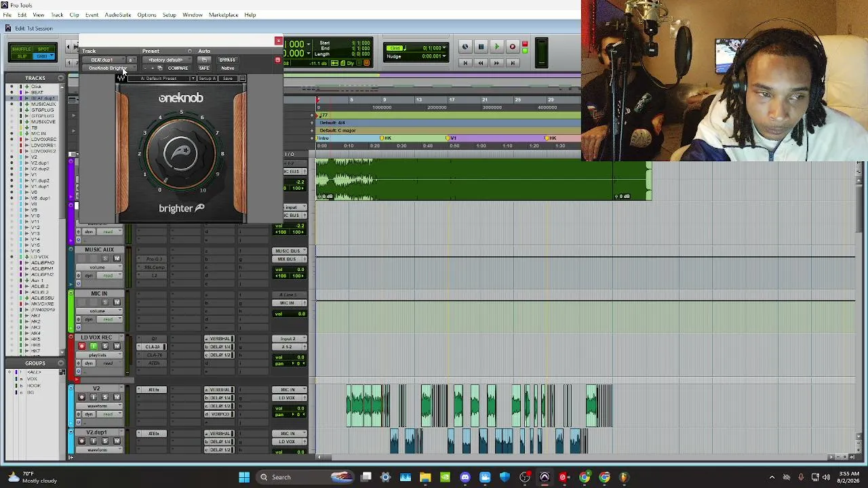Open the Preset settings circle icon

[x=190, y=51]
